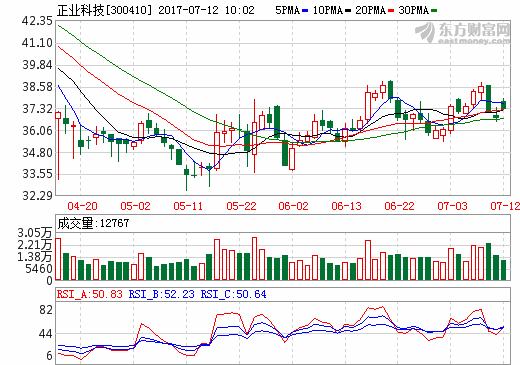
Task: Click the 6 RSI axis label
Action: (x=49, y=356)
